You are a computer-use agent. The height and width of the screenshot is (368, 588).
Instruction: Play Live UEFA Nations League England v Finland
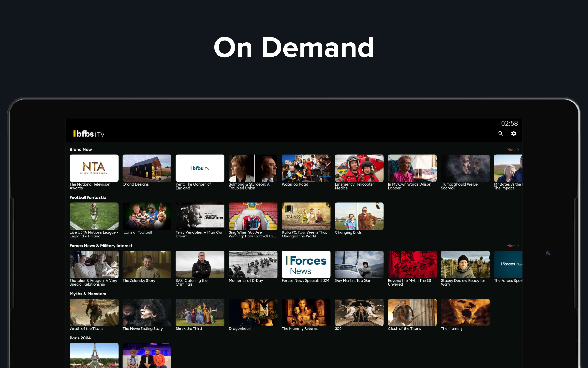pyautogui.click(x=94, y=216)
